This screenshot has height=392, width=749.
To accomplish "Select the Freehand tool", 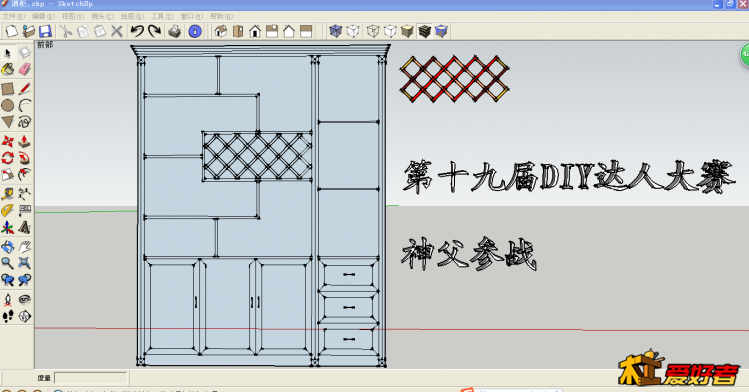I will pos(25,122).
